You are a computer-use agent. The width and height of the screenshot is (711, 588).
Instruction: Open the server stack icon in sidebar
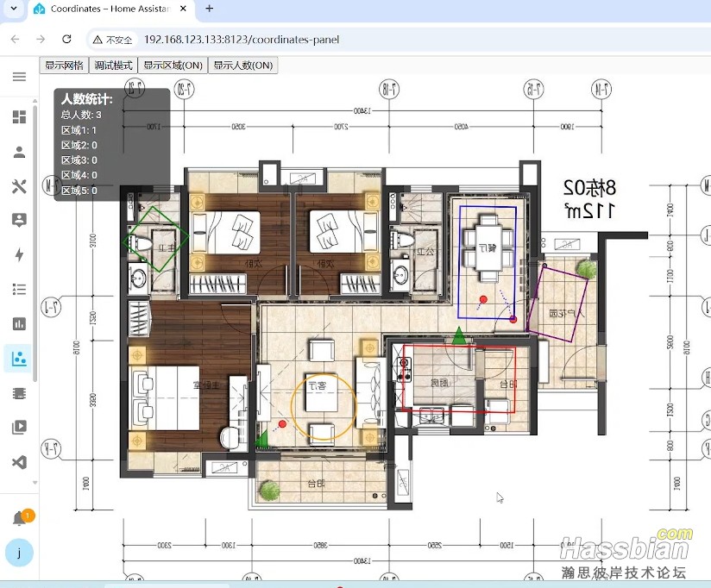coord(19,393)
